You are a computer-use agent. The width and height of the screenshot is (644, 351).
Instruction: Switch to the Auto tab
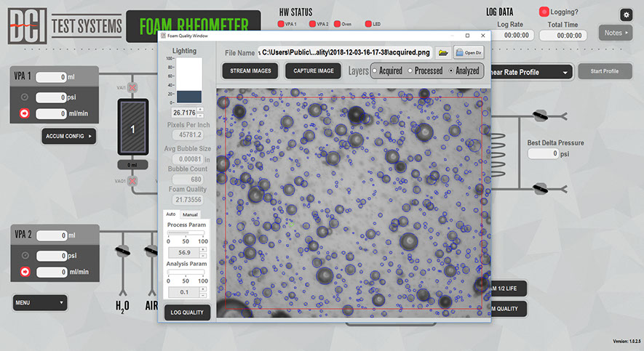pos(171,214)
